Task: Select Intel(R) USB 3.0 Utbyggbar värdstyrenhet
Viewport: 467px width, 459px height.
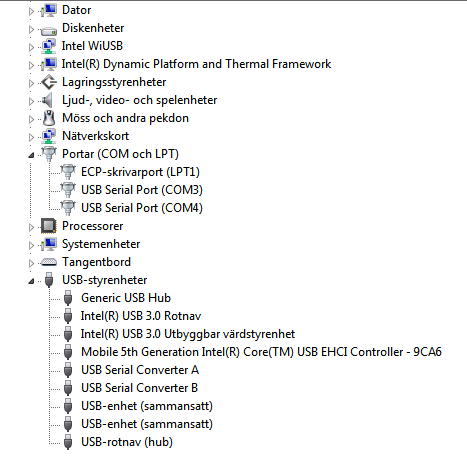Action: pos(188,334)
